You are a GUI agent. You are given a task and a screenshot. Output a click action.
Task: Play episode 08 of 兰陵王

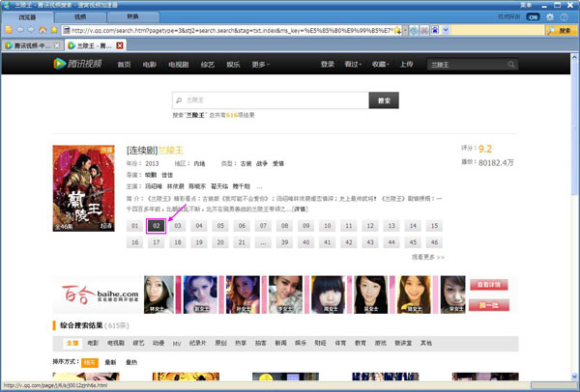pyautogui.click(x=284, y=226)
